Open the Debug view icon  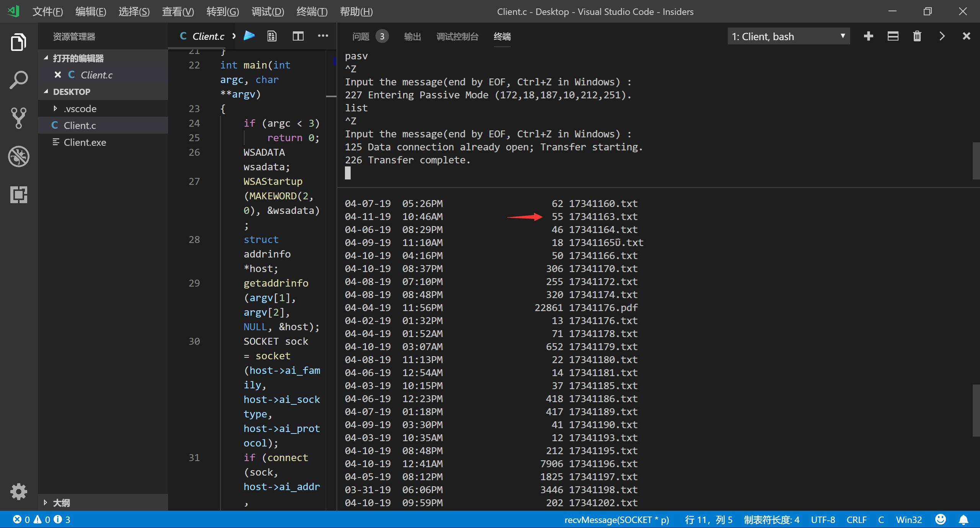tap(18, 156)
